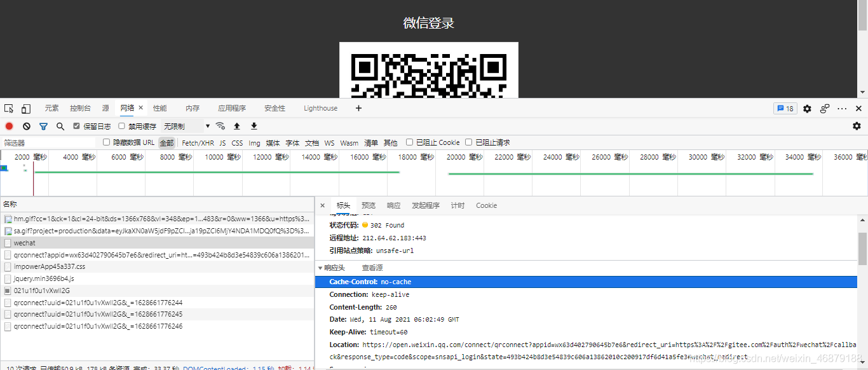Toggle the network filter funnel icon
The width and height of the screenshot is (868, 370).
pyautogui.click(x=44, y=127)
